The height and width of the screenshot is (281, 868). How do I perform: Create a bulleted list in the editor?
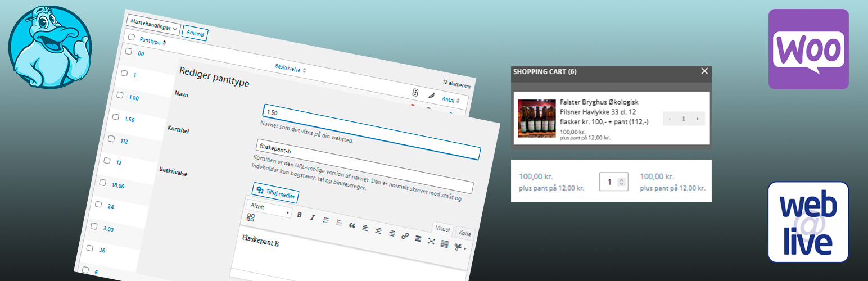pos(326,220)
